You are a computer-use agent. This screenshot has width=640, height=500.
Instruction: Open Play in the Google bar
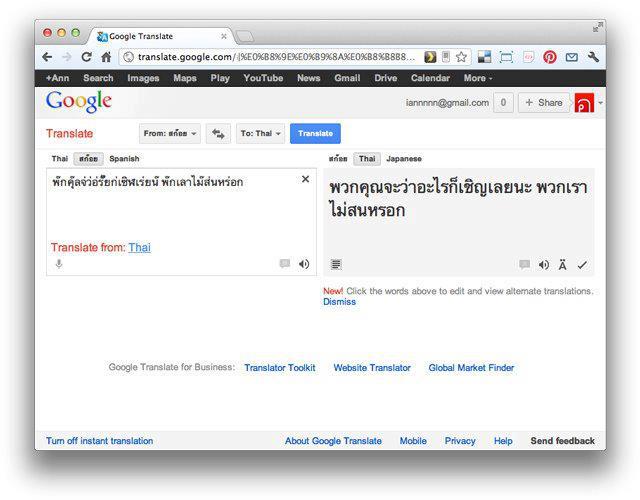(220, 78)
